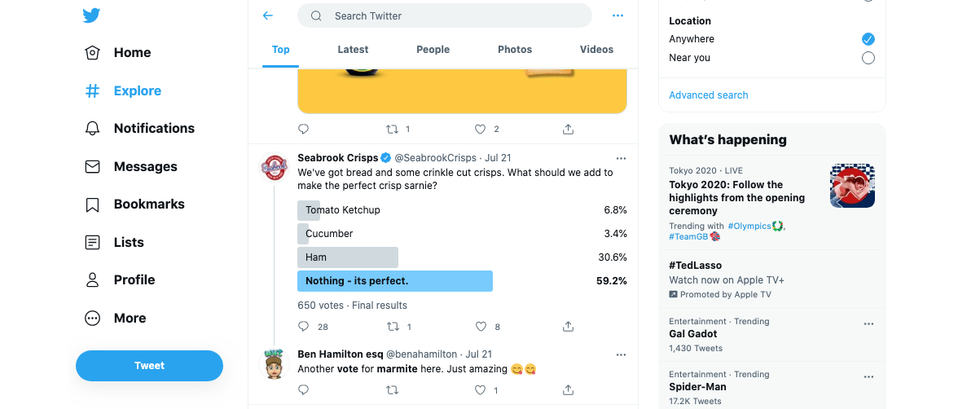Image resolution: width=980 pixels, height=409 pixels.
Task: Select the Near you location option
Action: pos(868,58)
